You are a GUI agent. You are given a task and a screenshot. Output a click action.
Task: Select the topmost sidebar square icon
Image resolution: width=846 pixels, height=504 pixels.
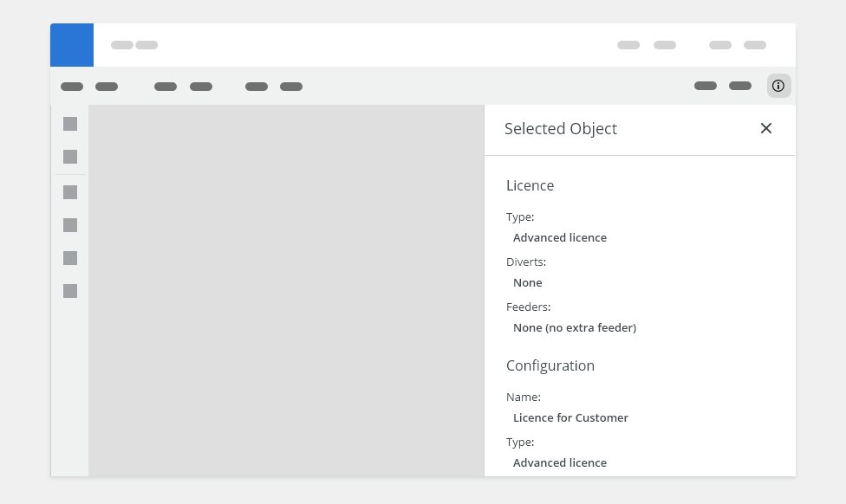click(x=70, y=124)
